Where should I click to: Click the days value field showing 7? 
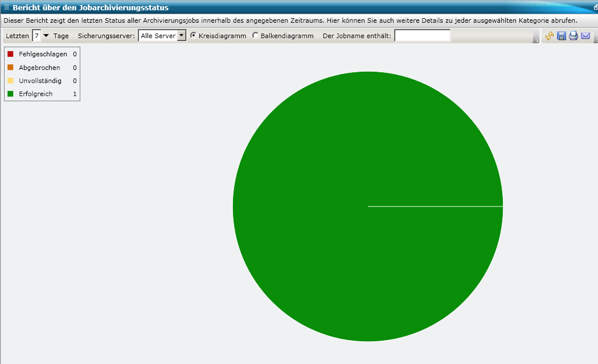point(36,35)
